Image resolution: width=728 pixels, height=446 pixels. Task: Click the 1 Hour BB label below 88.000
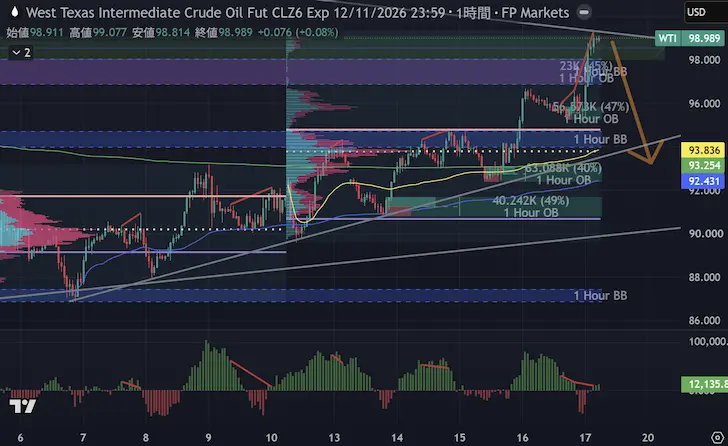pos(600,296)
